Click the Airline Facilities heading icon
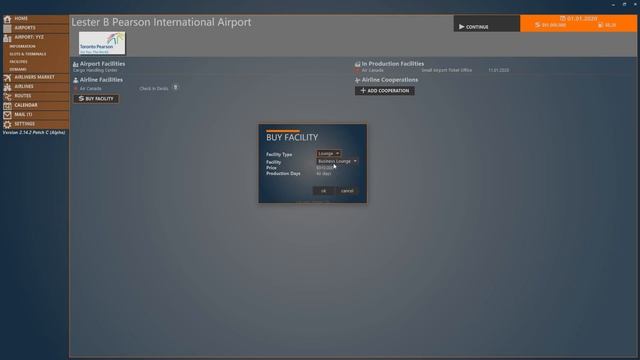The height and width of the screenshot is (360, 640). tap(76, 80)
